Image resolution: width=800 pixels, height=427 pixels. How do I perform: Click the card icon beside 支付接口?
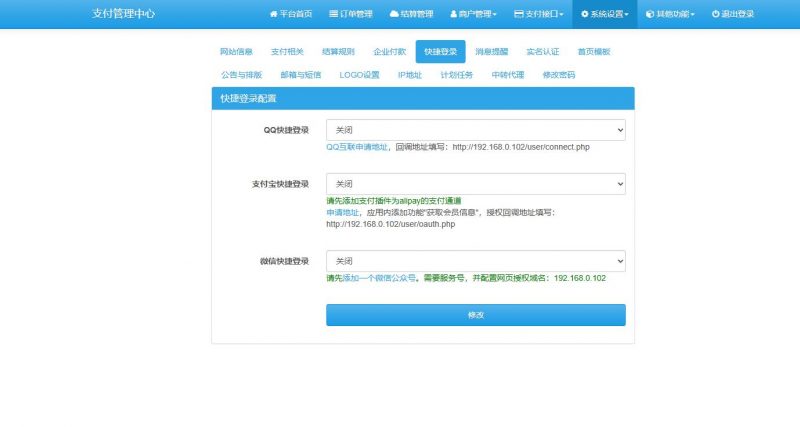click(x=518, y=14)
